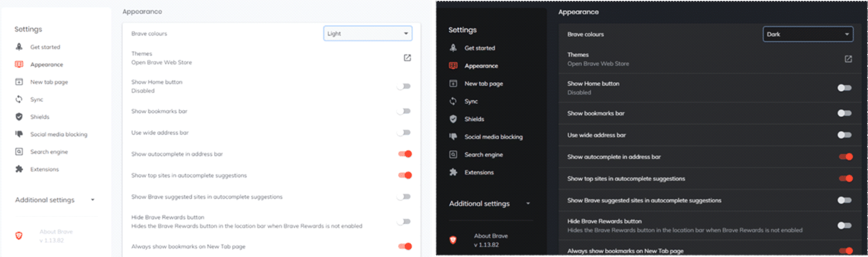This screenshot has width=868, height=257.
Task: Click the Shields icon in light sidebar
Action: (19, 116)
